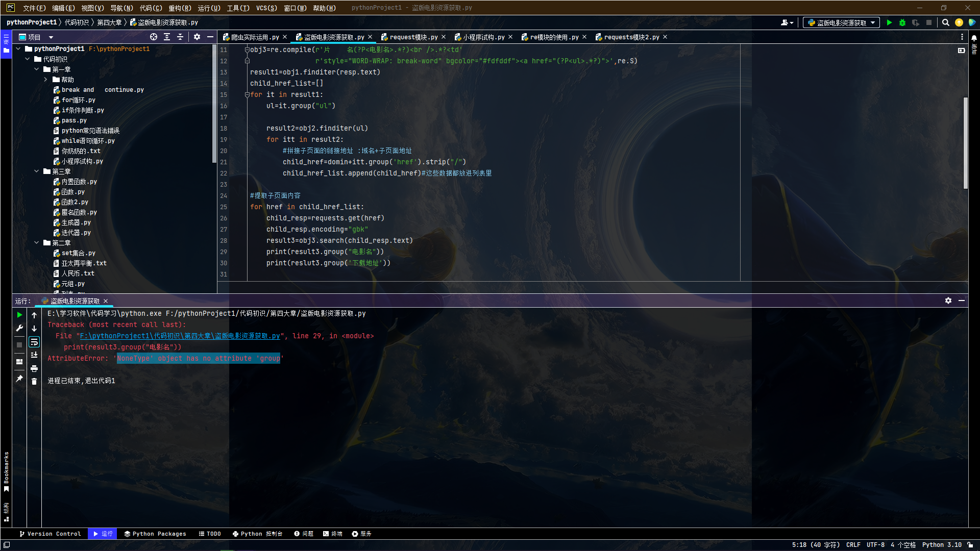Click the wrench icon in Run panel

tap(19, 328)
